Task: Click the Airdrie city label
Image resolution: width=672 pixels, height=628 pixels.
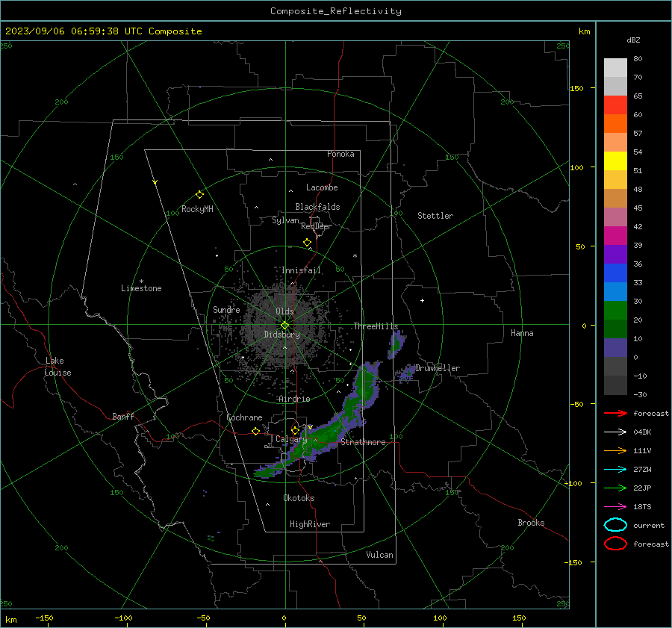Action: pos(294,399)
